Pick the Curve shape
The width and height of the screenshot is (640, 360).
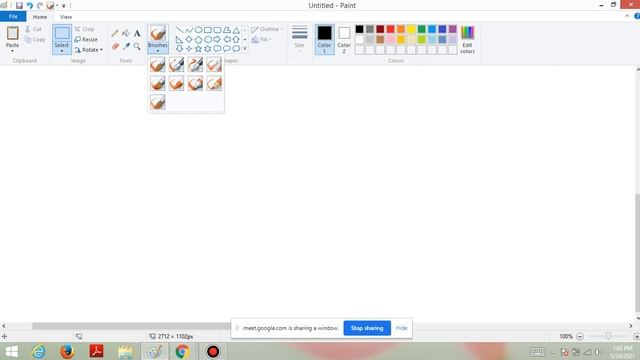coord(189,30)
